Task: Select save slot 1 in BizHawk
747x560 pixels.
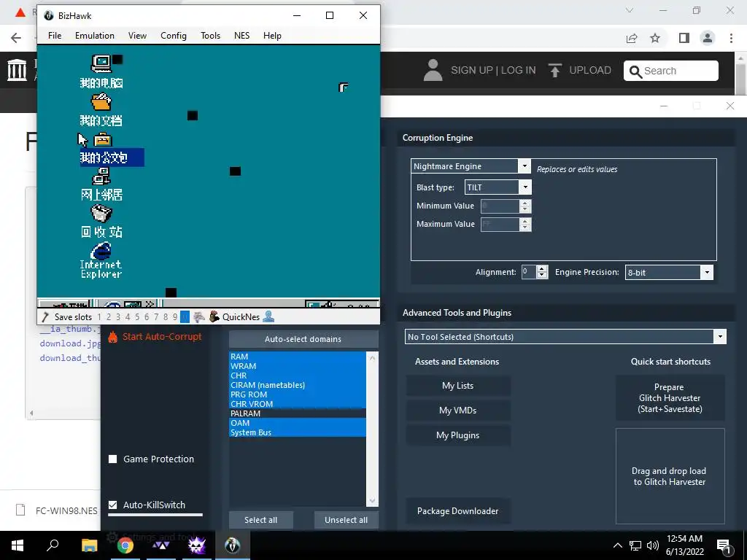Action: (x=99, y=317)
